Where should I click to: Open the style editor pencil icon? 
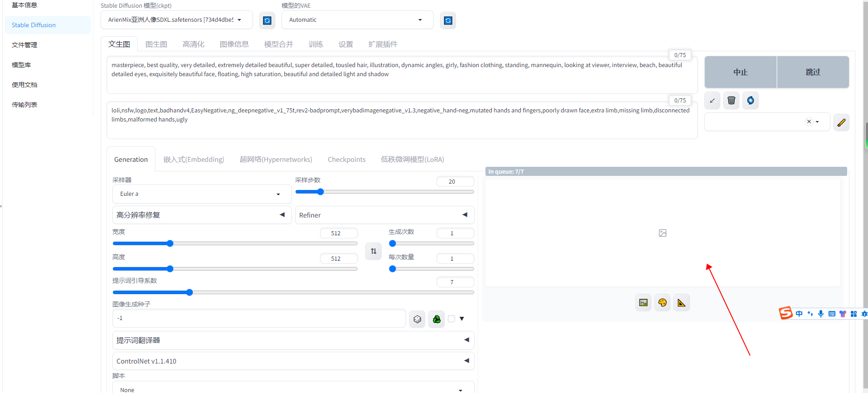(x=841, y=122)
